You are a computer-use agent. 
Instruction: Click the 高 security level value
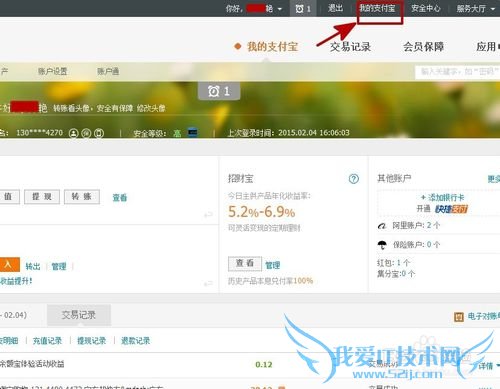(x=177, y=133)
